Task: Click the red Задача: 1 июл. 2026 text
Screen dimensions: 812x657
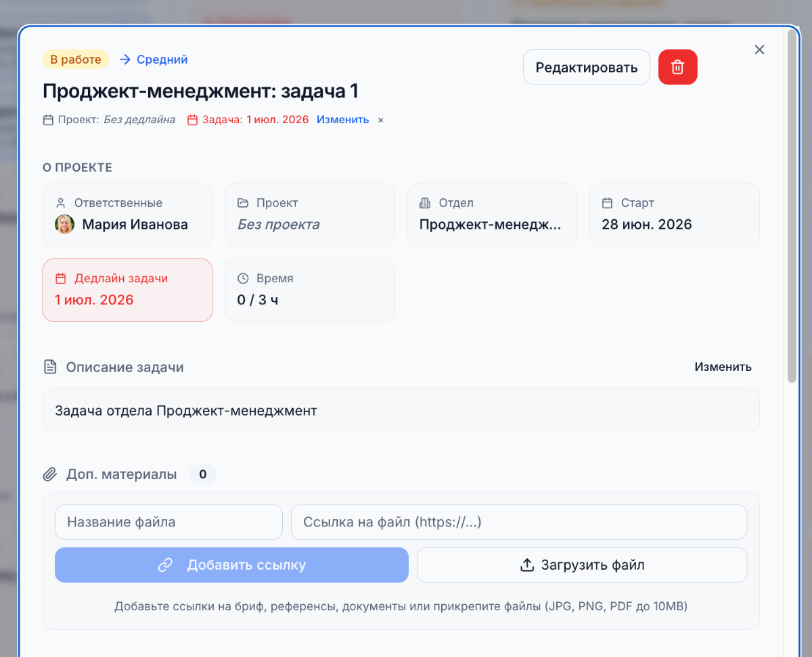Action: (x=255, y=120)
